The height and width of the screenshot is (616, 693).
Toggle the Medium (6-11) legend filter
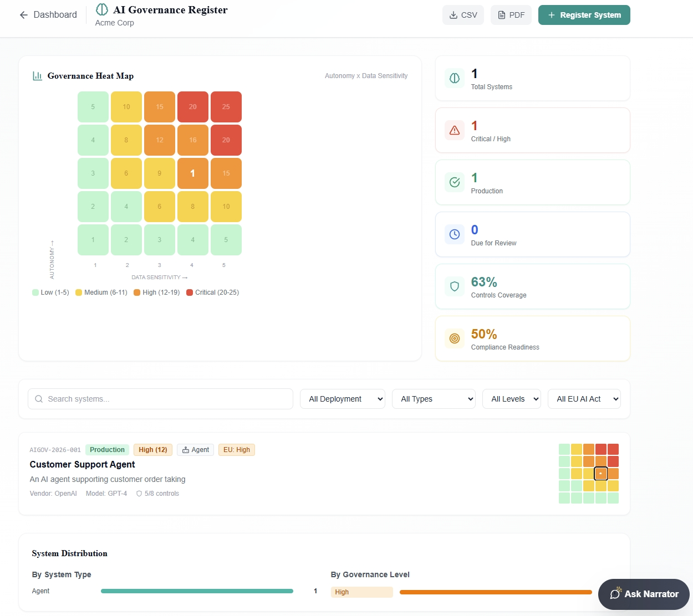click(x=100, y=292)
